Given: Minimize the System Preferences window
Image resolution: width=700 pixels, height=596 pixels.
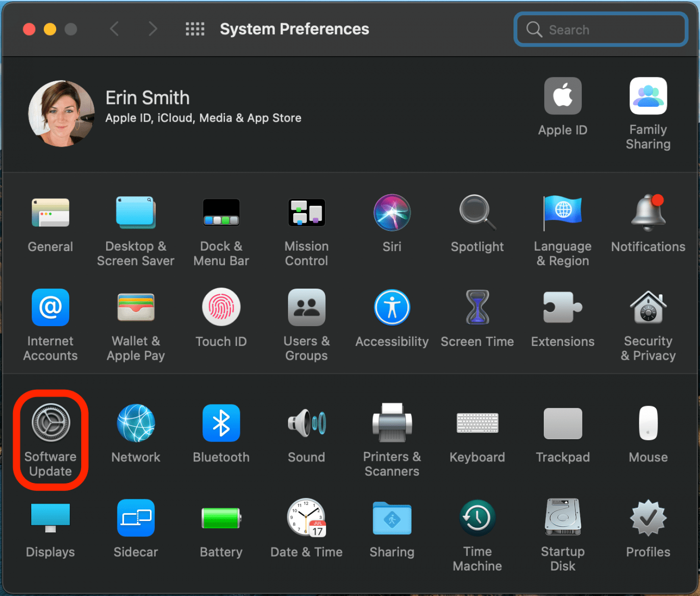Looking at the screenshot, I should 50,29.
